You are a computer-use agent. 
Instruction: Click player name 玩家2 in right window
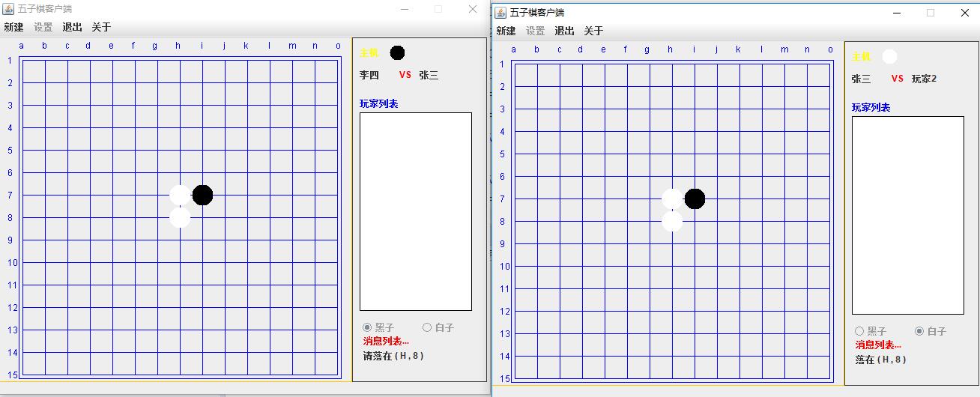925,79
